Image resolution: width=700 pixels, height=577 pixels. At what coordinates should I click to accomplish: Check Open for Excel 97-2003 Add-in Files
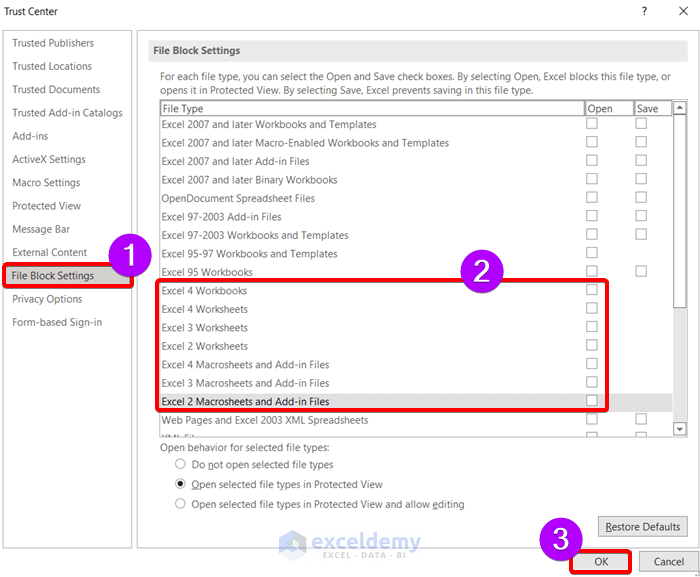(592, 216)
